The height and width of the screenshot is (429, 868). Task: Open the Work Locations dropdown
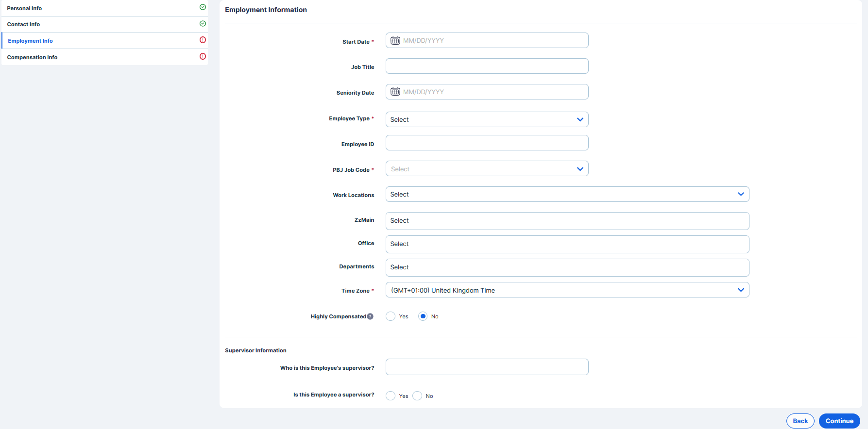pyautogui.click(x=567, y=194)
